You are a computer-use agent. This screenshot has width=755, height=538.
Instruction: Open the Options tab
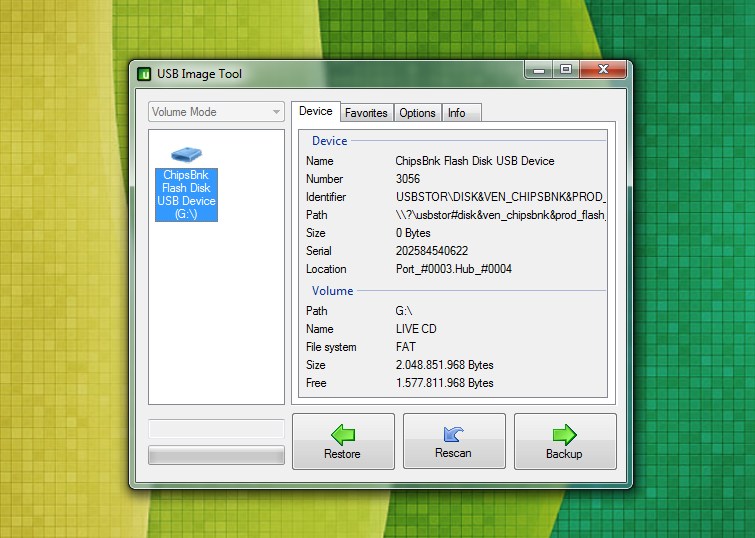point(417,113)
